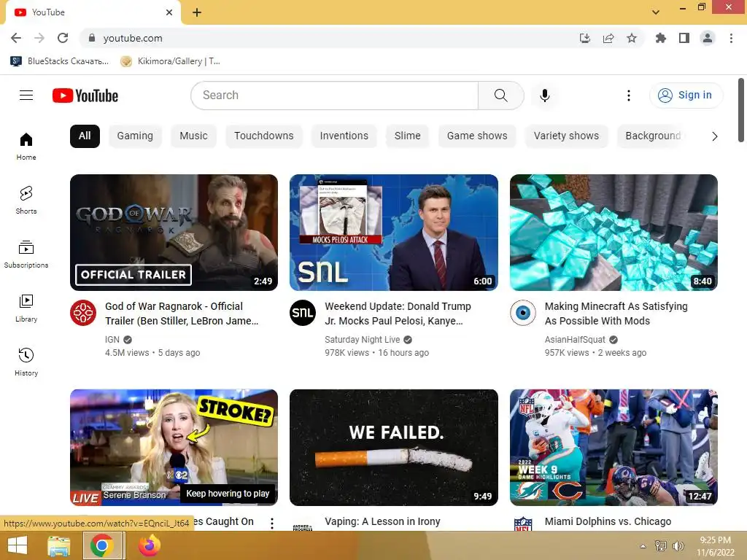
Task: Select the Variety shows filter chip
Action: tap(566, 136)
